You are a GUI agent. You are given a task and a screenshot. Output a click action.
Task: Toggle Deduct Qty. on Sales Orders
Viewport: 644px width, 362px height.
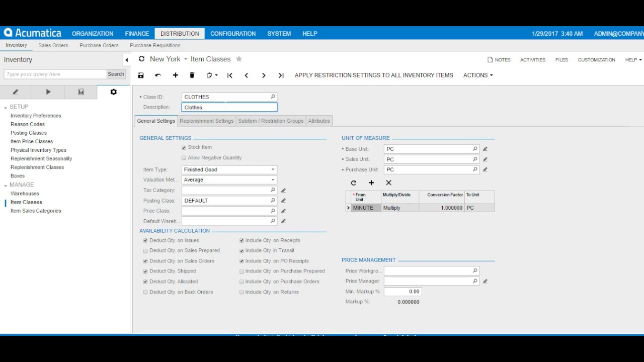[x=145, y=261]
